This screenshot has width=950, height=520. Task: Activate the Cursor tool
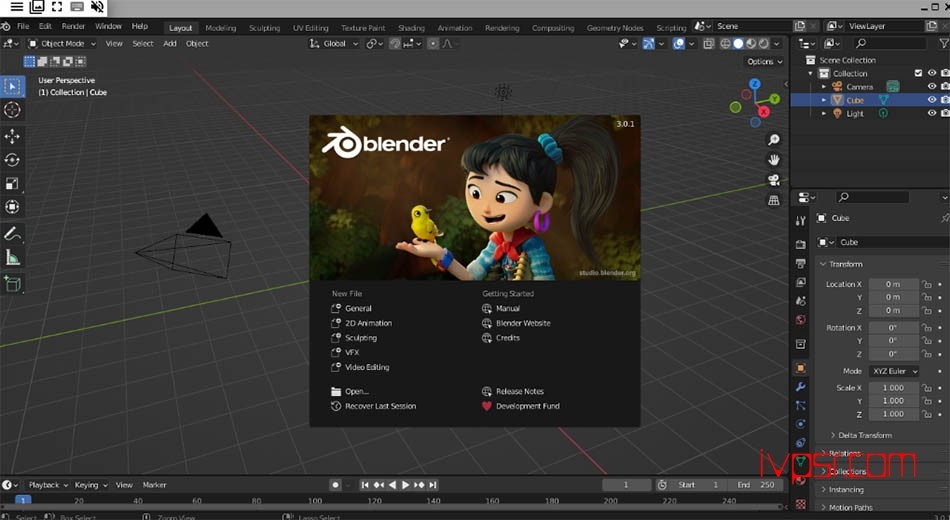click(x=12, y=110)
